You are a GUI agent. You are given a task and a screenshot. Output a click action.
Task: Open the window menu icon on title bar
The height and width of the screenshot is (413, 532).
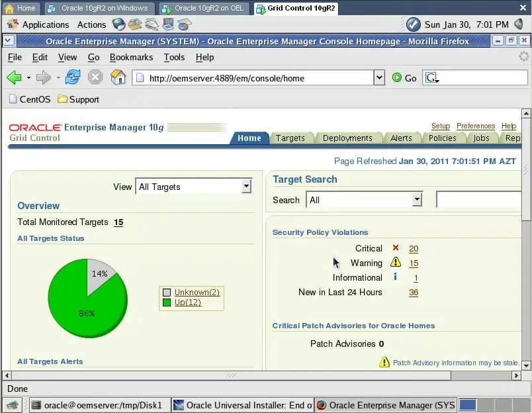[9, 41]
